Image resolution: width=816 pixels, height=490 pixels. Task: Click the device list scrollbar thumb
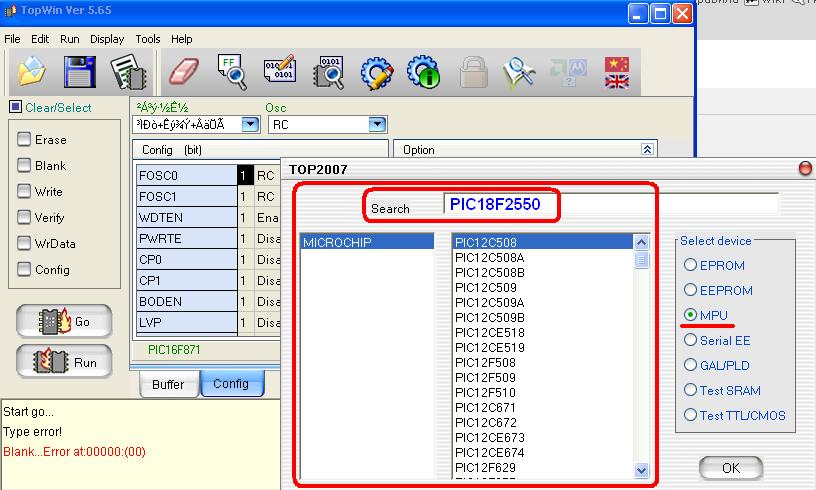[641, 259]
